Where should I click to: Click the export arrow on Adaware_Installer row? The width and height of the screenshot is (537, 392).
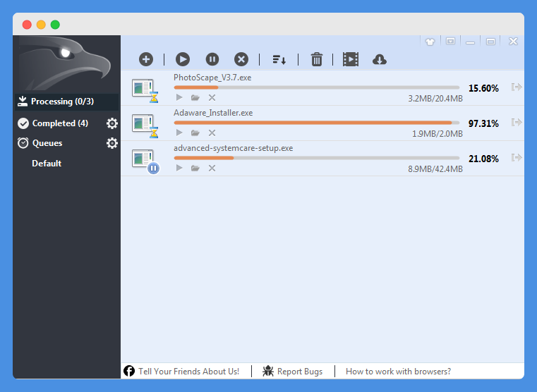click(517, 123)
